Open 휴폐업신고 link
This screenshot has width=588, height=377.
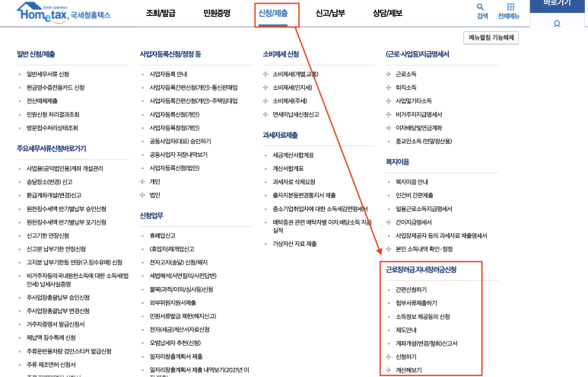tap(162, 235)
